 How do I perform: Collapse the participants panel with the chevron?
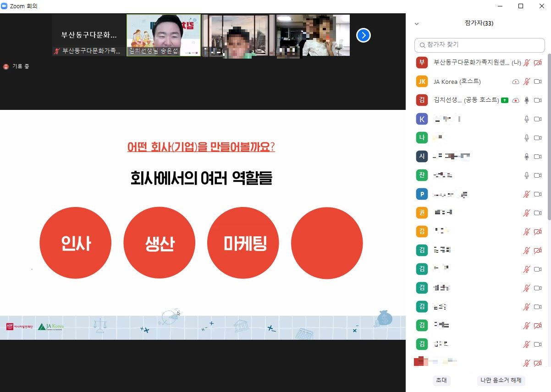pyautogui.click(x=417, y=23)
